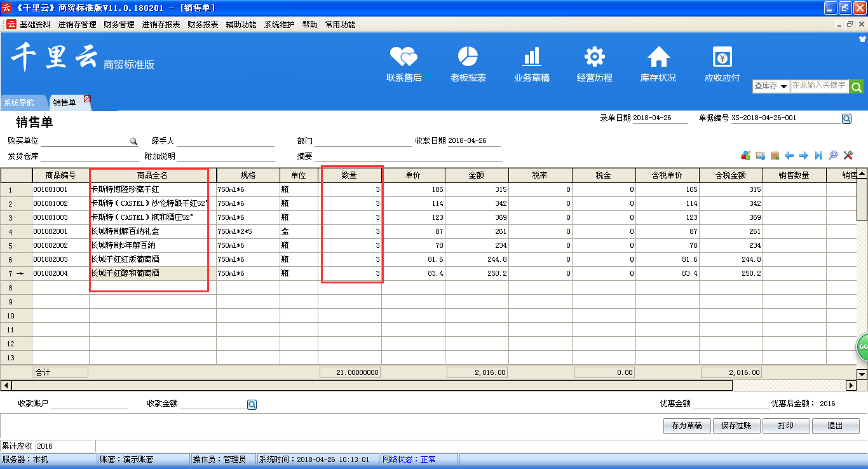
Task: Click the 购买单位 input field
Action: 85,141
